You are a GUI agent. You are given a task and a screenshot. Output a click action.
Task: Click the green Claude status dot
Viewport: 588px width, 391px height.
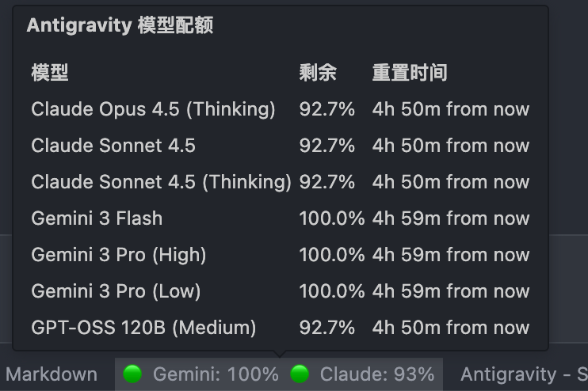click(300, 374)
